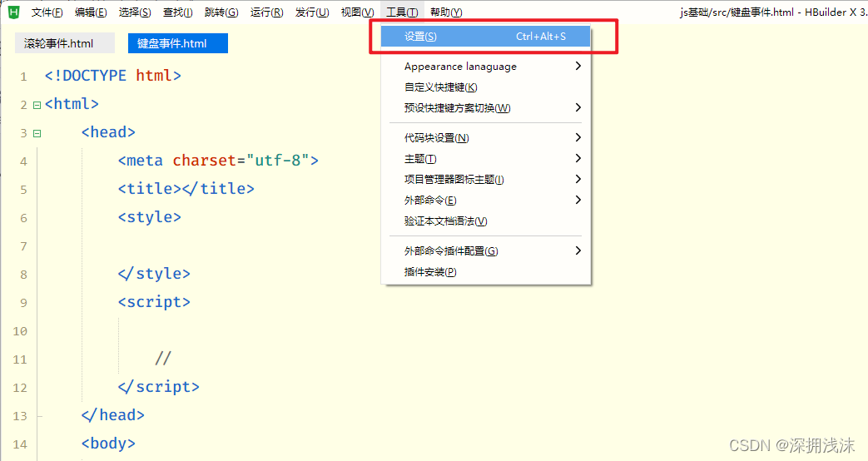Viewport: 868px width, 461px height.
Task: Switch to the 滚轮事件.html tab
Action: (x=65, y=43)
